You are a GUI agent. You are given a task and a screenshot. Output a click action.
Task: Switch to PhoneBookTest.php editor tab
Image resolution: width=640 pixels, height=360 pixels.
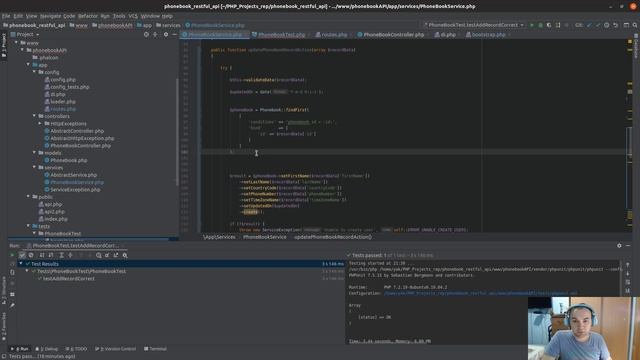pos(281,35)
